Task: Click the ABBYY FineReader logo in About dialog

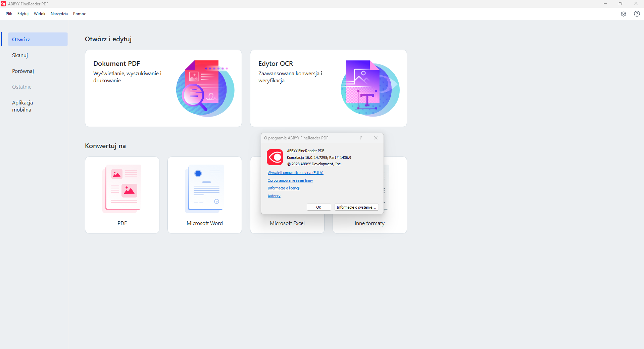Action: point(275,157)
